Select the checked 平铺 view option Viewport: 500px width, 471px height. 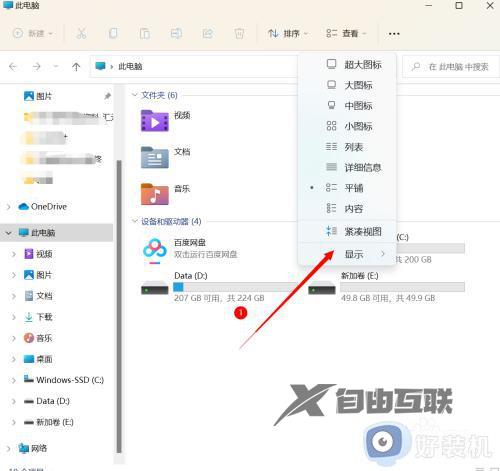click(347, 188)
